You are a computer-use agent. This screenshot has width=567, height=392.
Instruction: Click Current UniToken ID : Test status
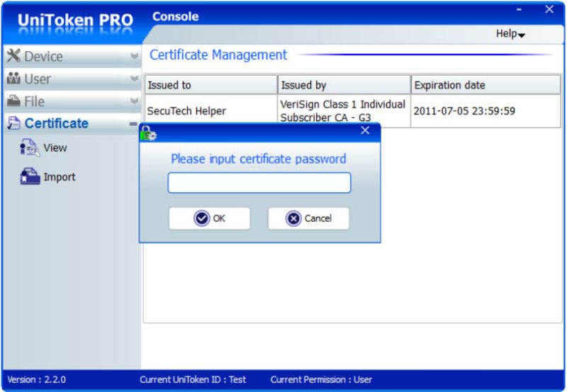point(193,379)
